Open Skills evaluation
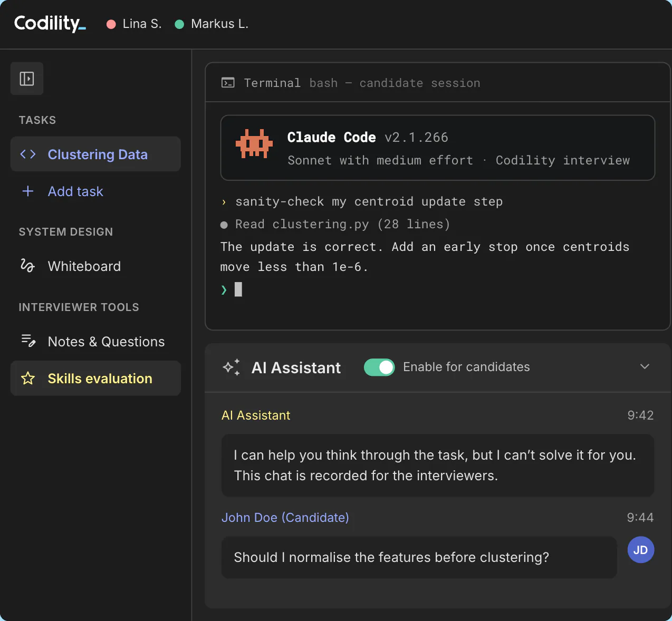 [95, 378]
